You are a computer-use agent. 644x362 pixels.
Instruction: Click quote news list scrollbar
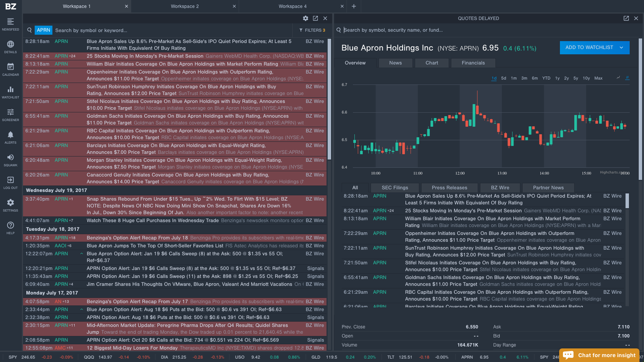tap(627, 201)
